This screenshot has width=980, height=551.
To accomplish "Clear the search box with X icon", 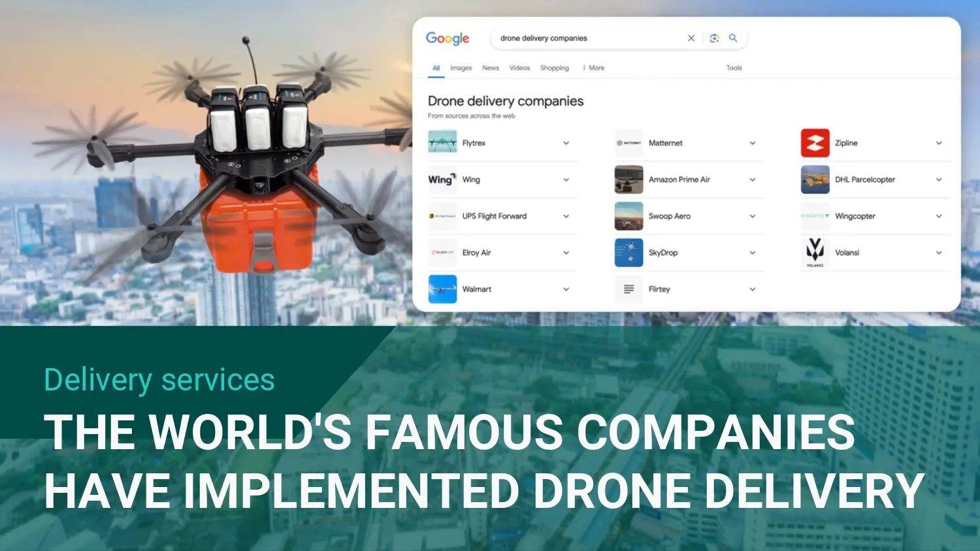I will (x=691, y=39).
